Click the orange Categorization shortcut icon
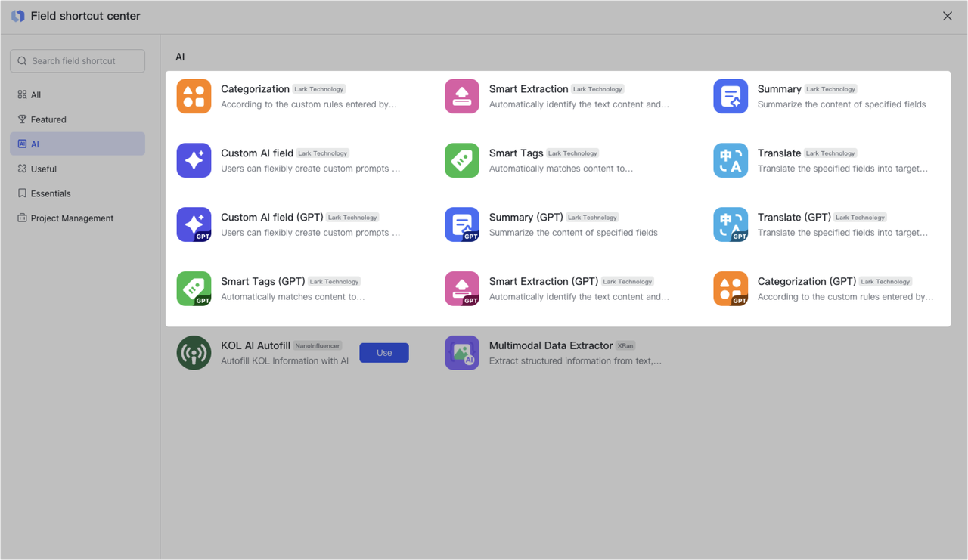The height and width of the screenshot is (560, 968). click(x=194, y=96)
